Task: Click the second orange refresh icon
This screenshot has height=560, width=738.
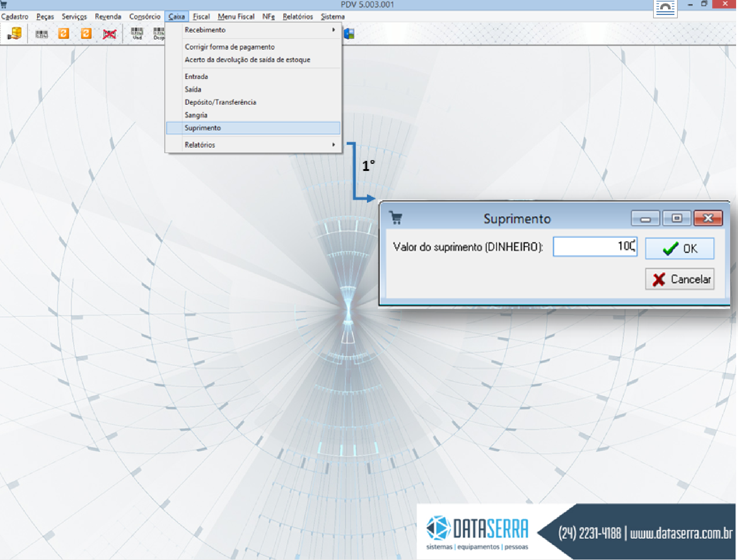Action: 86,34
